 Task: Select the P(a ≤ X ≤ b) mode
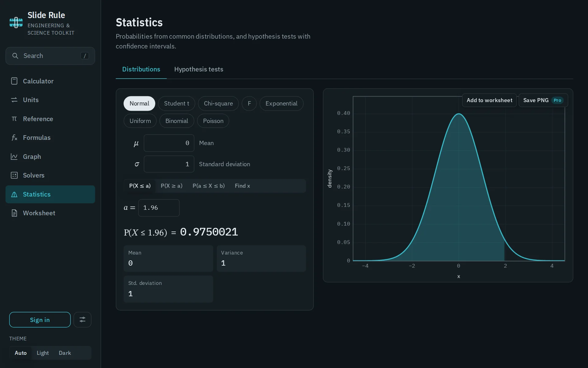[x=209, y=186]
